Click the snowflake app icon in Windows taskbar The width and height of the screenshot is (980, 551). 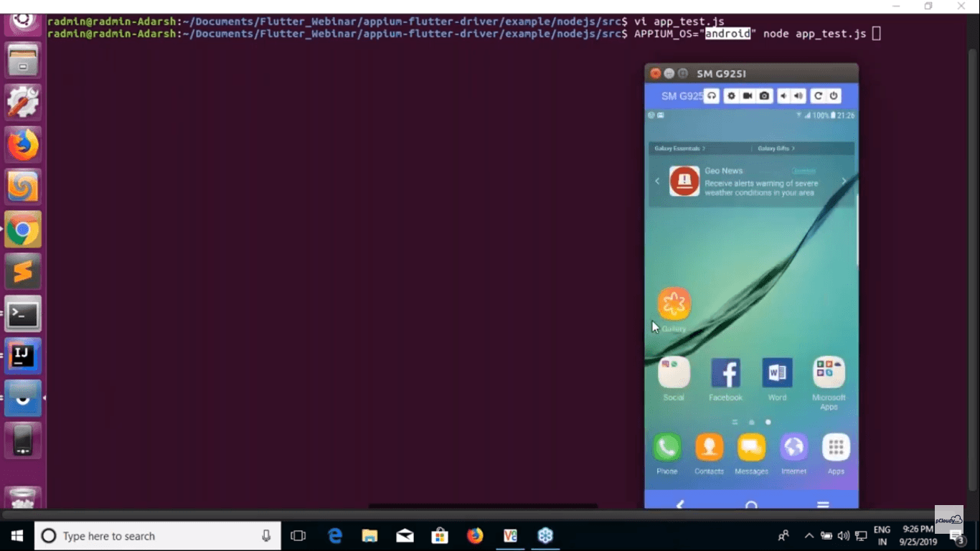point(545,536)
